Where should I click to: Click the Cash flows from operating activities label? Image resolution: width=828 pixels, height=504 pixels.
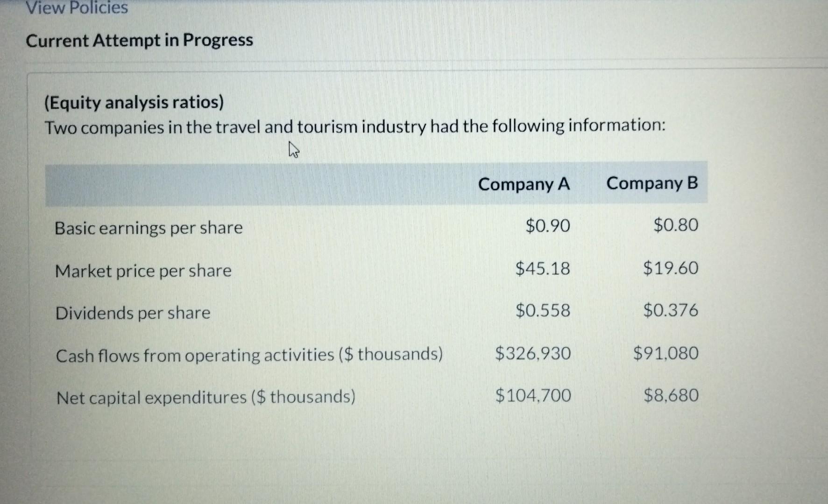click(249, 355)
